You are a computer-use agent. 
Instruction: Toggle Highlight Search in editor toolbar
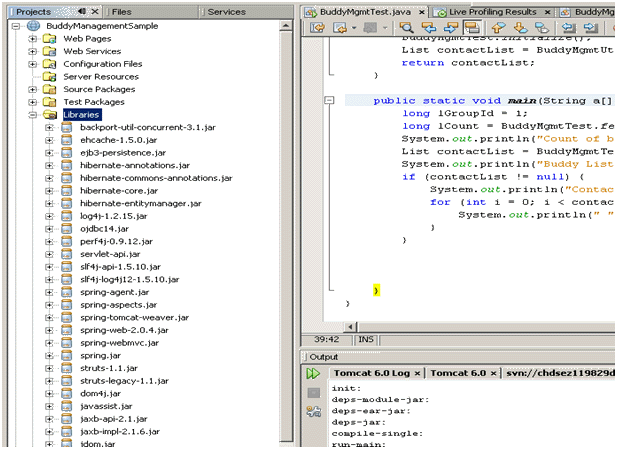coord(472,28)
